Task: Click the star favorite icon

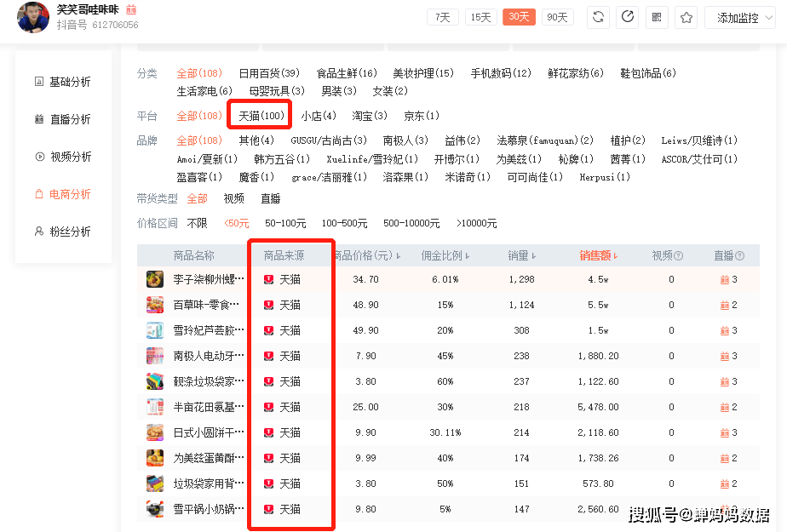Action: [x=686, y=18]
